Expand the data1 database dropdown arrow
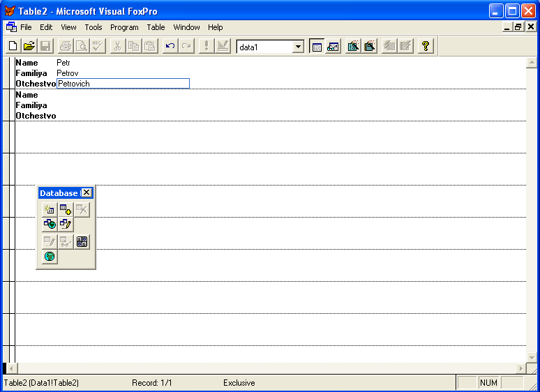 click(x=298, y=47)
